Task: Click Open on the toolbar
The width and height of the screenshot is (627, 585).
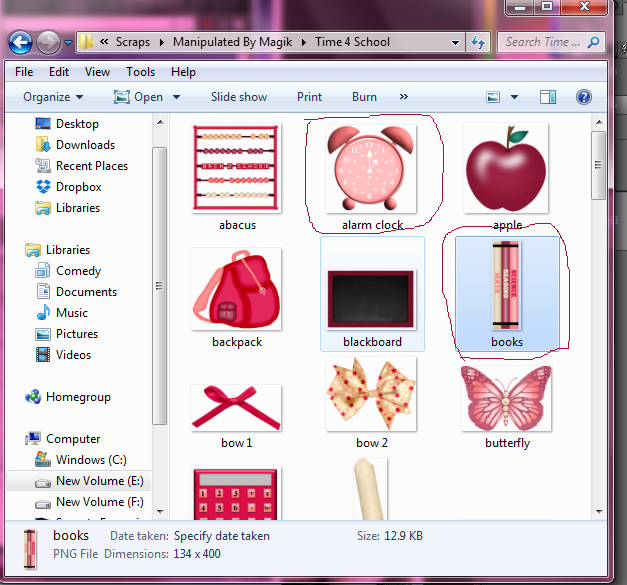Action: (138, 97)
